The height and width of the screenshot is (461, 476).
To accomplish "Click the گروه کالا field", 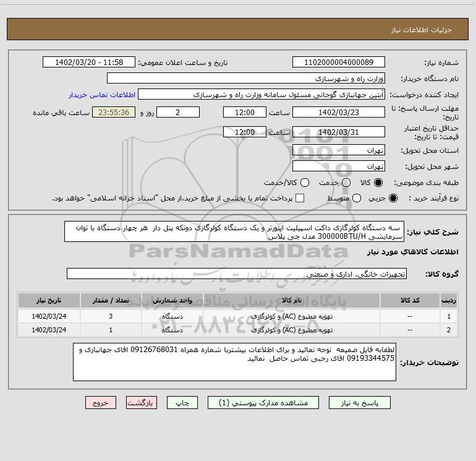I will coord(237,274).
